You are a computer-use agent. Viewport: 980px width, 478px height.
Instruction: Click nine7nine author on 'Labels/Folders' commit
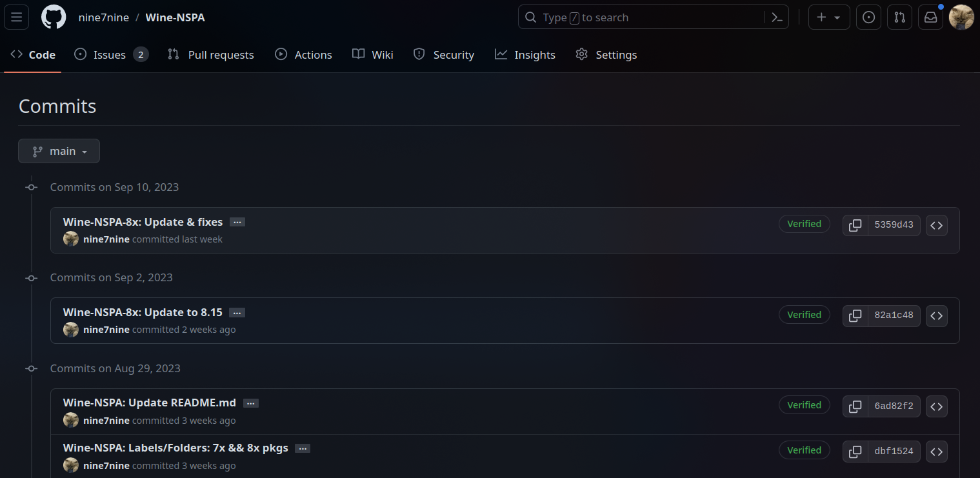click(106, 466)
